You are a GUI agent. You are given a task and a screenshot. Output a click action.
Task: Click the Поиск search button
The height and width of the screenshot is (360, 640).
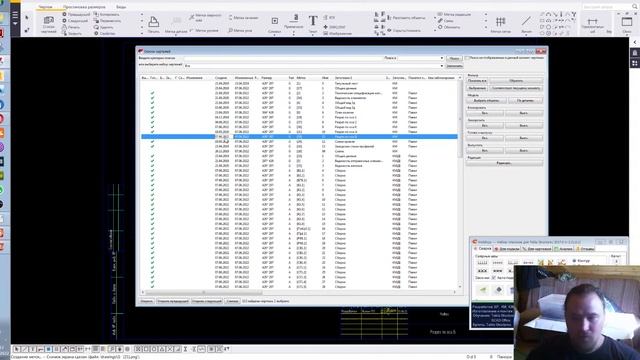454,58
